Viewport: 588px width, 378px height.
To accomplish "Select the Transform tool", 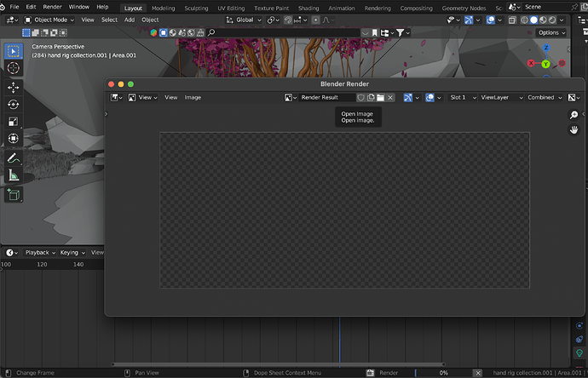I will [x=14, y=139].
